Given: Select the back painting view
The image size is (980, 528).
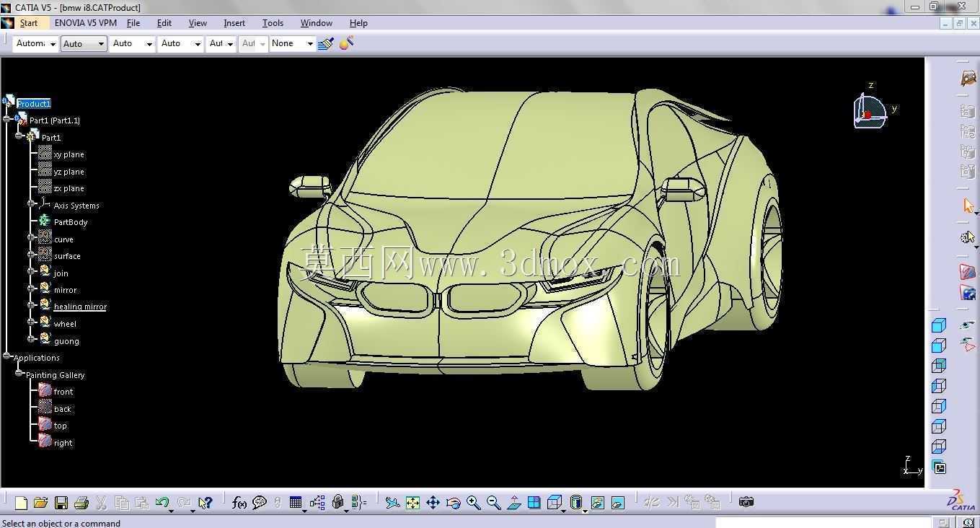Looking at the screenshot, I should point(63,409).
